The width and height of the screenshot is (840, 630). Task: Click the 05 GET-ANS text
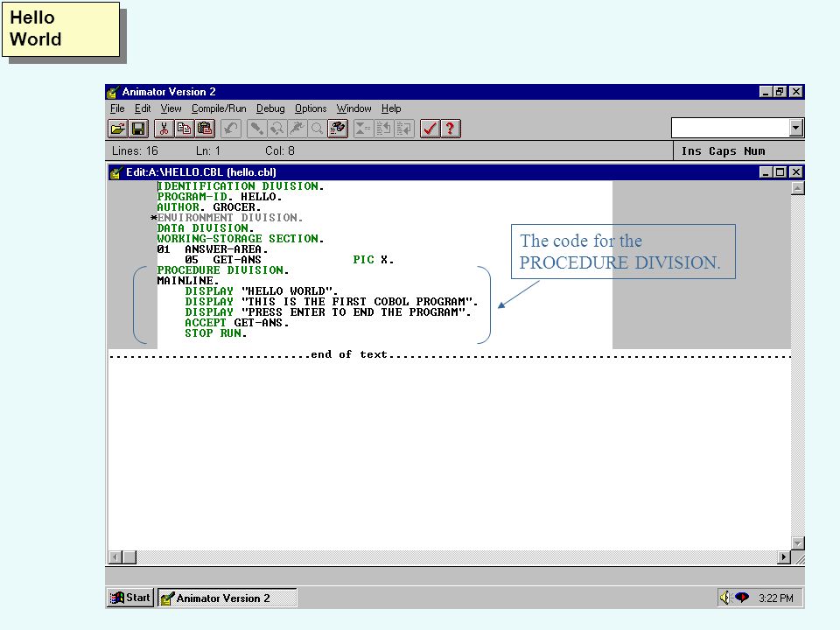223,259
